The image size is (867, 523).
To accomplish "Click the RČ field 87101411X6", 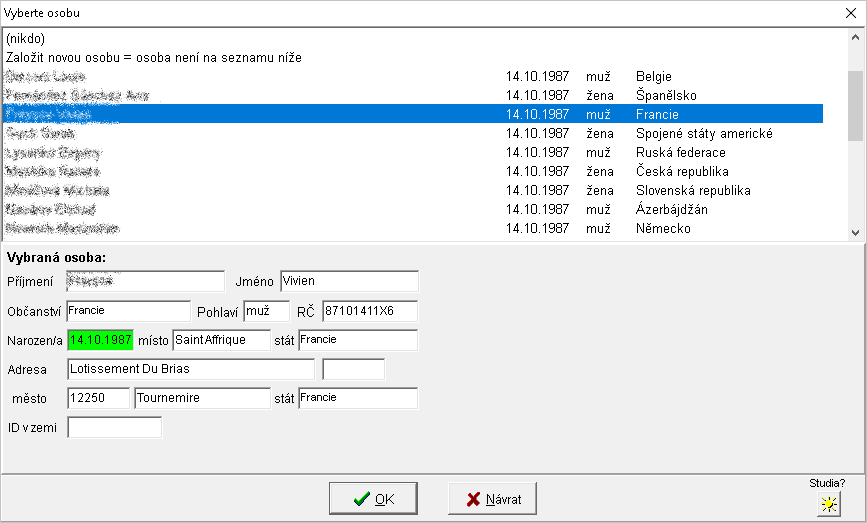I will pyautogui.click(x=369, y=311).
